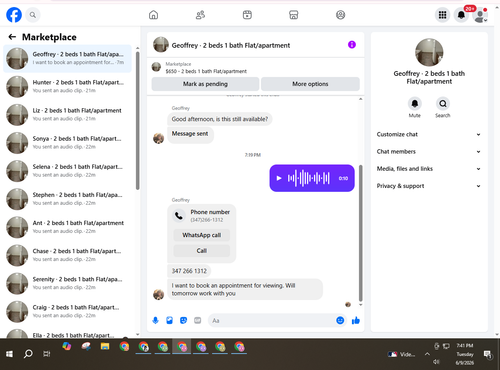Image resolution: width=500 pixels, height=370 pixels.
Task: Open the Video/Reels icon in top navigation
Action: click(247, 15)
